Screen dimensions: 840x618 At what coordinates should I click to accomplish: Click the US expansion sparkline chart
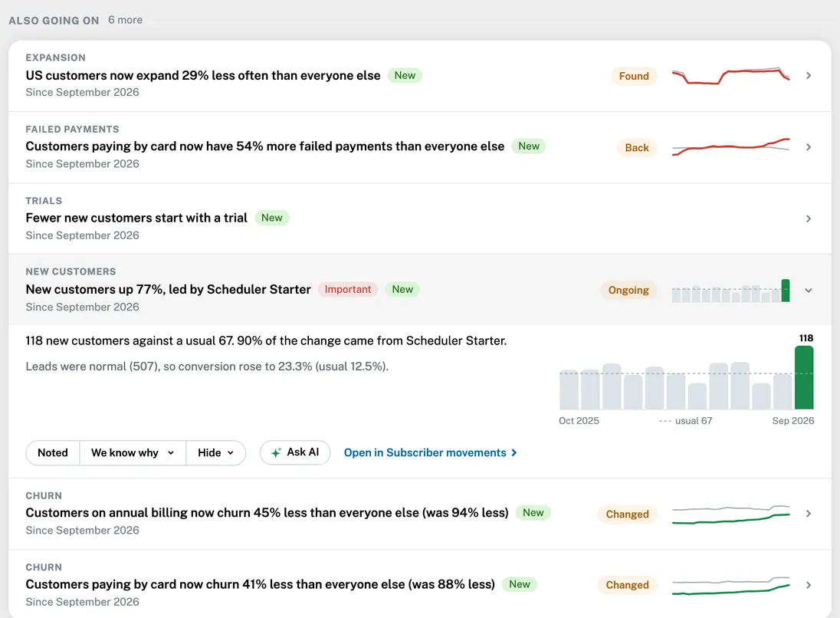730,76
